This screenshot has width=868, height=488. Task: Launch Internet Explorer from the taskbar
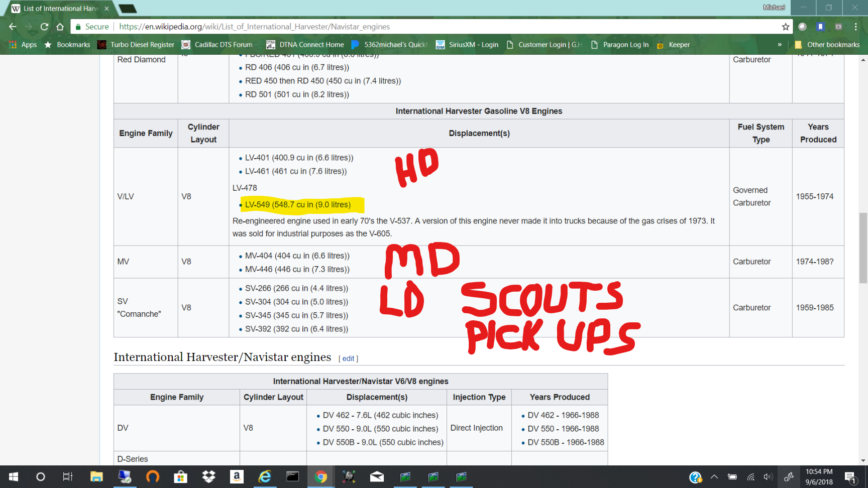265,476
